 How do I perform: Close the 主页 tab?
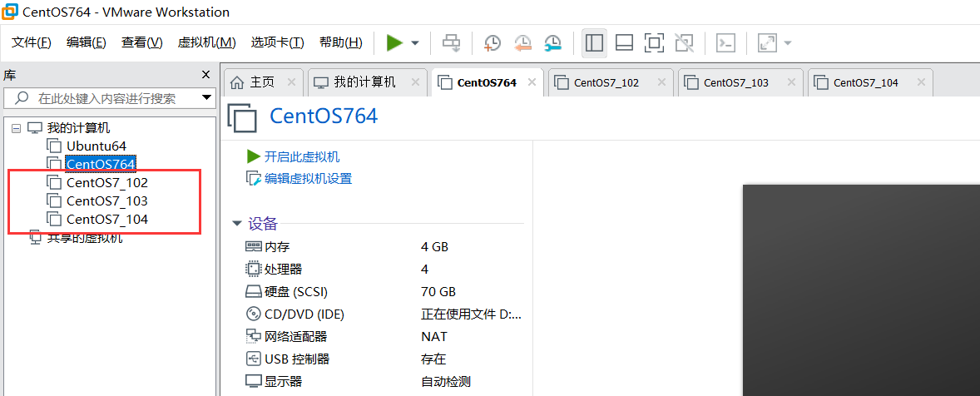(291, 82)
